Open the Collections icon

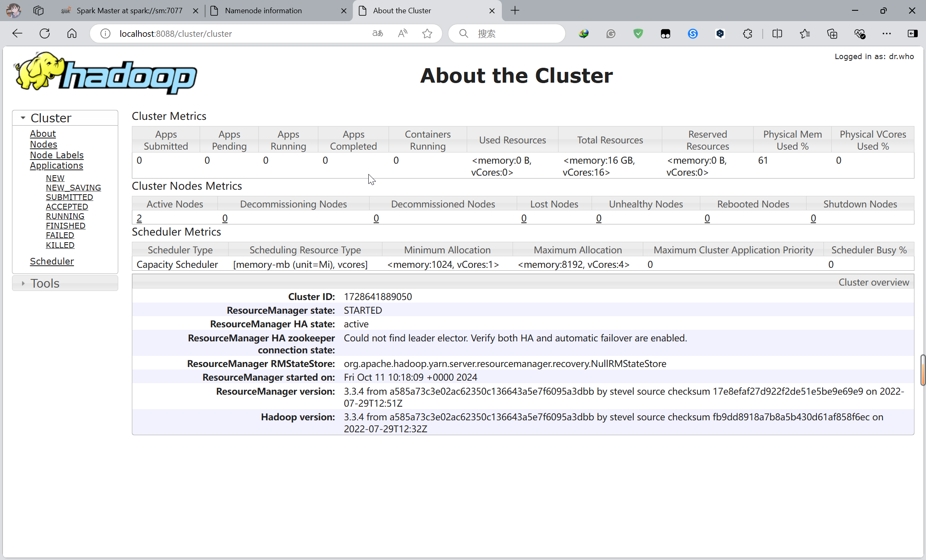pos(832,33)
